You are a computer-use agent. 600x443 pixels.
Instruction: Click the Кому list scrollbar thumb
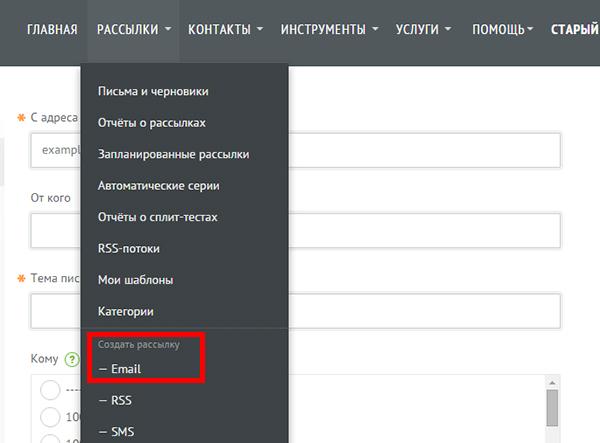(552, 408)
